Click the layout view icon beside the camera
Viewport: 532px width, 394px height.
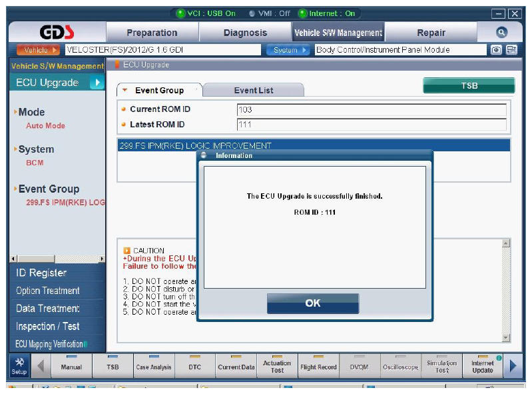point(511,50)
